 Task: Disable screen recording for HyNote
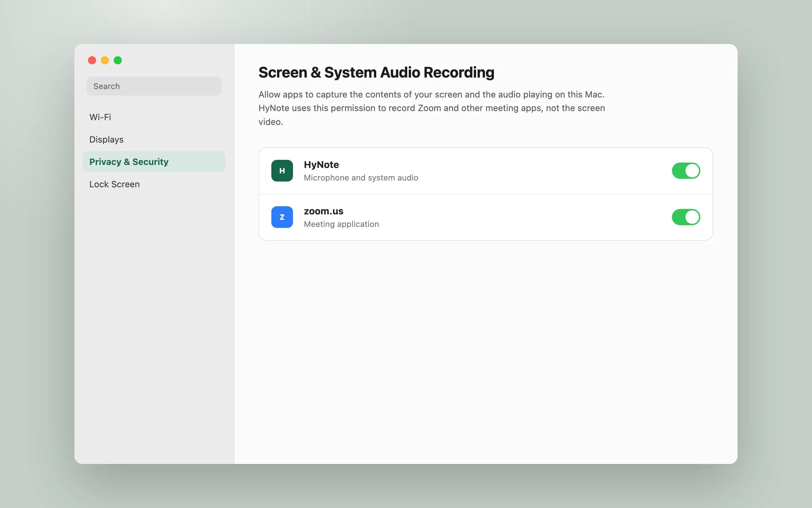686,171
